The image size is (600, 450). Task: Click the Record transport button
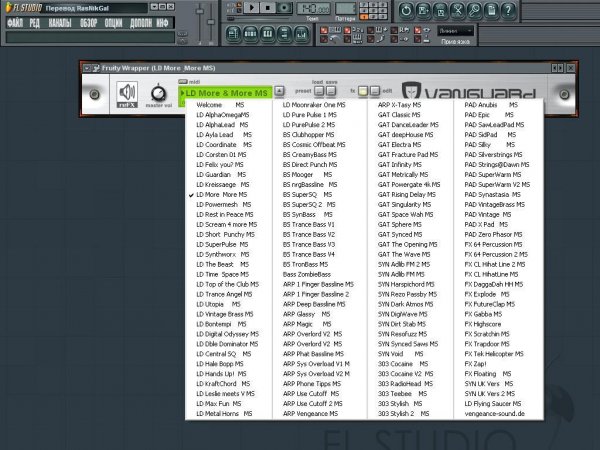point(284,8)
